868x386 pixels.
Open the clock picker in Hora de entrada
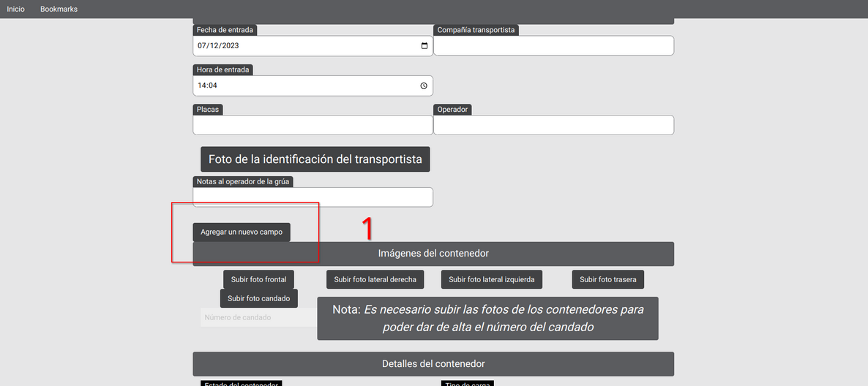[424, 86]
